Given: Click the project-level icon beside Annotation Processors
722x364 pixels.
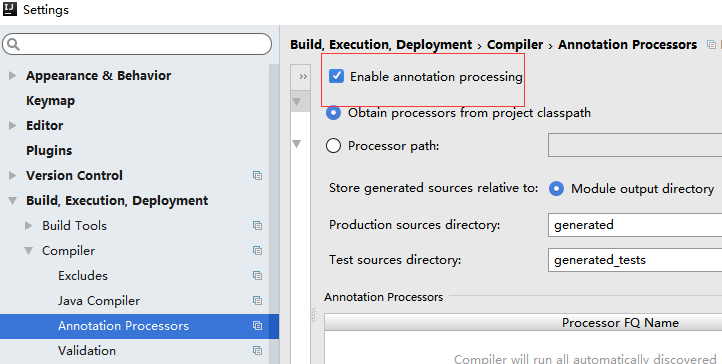Looking at the screenshot, I should 257,326.
